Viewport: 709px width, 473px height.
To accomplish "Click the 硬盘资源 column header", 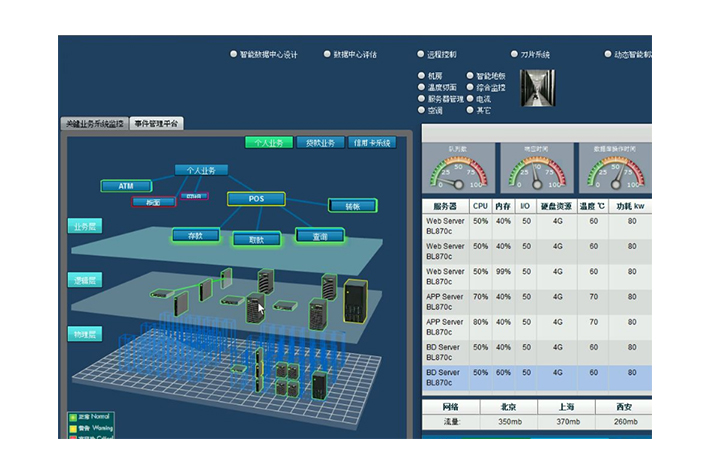I will 557,206.
